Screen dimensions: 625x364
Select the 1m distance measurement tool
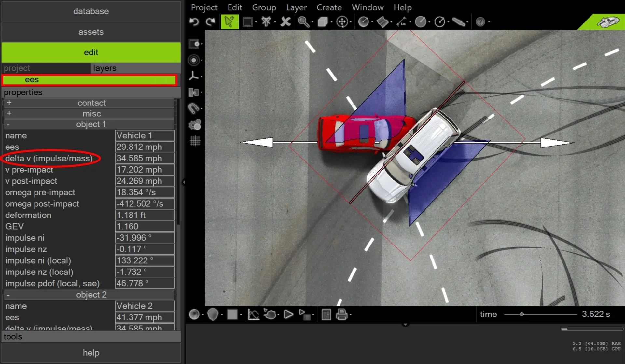click(x=401, y=22)
